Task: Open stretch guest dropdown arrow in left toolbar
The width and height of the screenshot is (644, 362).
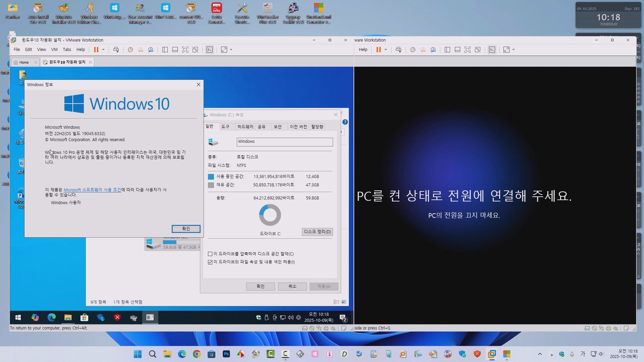Action: (231, 50)
